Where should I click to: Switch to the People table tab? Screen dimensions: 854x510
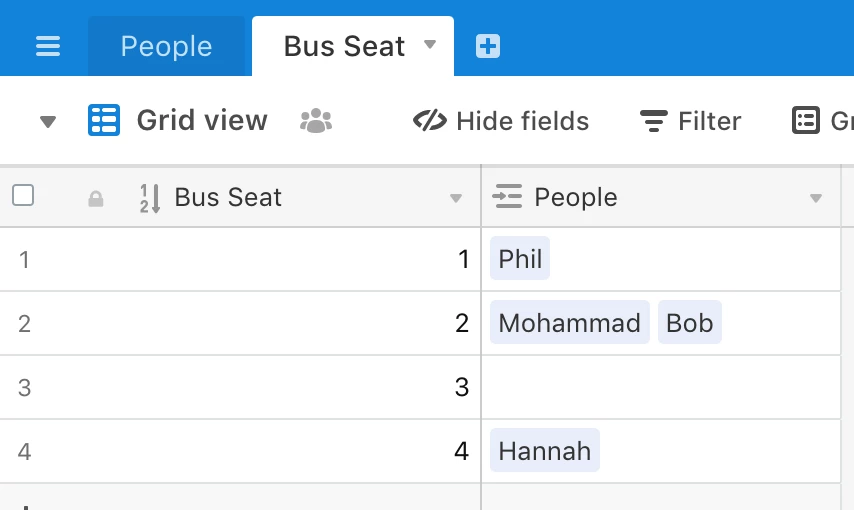[x=166, y=46]
